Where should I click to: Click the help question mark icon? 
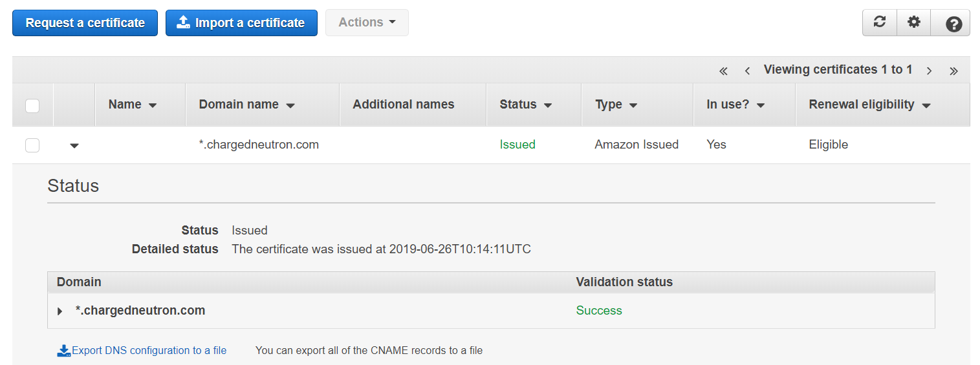click(953, 24)
